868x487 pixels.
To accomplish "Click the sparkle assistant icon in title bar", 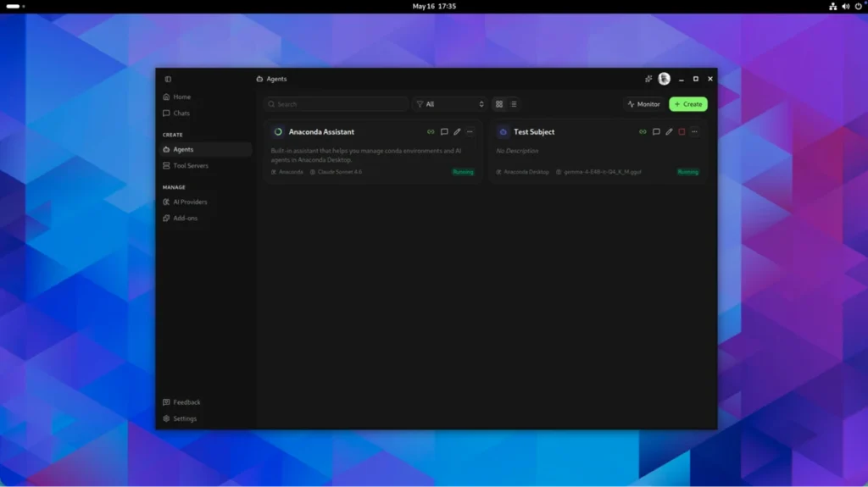I will click(648, 79).
